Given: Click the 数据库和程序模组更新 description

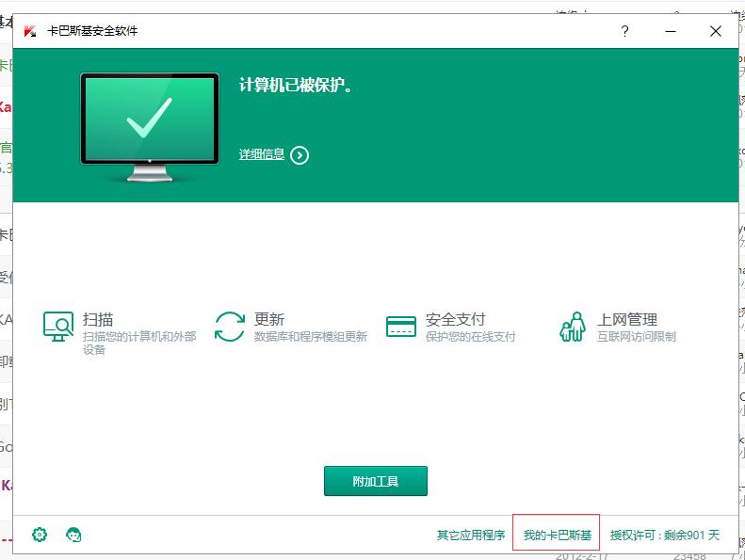Looking at the screenshot, I should click(x=310, y=337).
